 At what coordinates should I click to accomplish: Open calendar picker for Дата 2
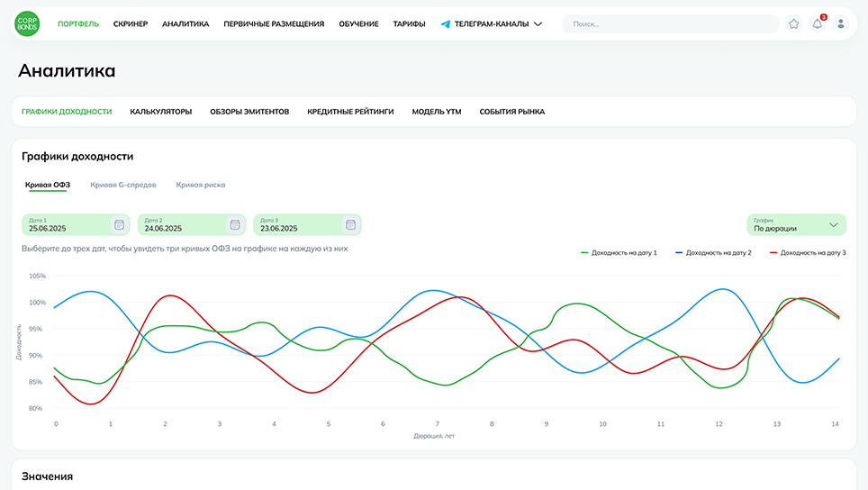click(x=235, y=224)
